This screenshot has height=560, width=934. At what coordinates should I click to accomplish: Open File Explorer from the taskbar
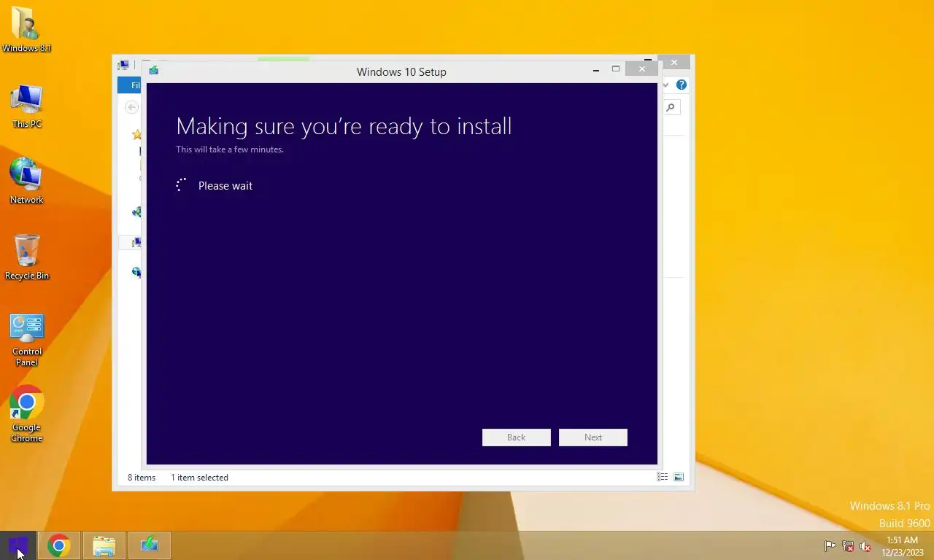tap(104, 545)
